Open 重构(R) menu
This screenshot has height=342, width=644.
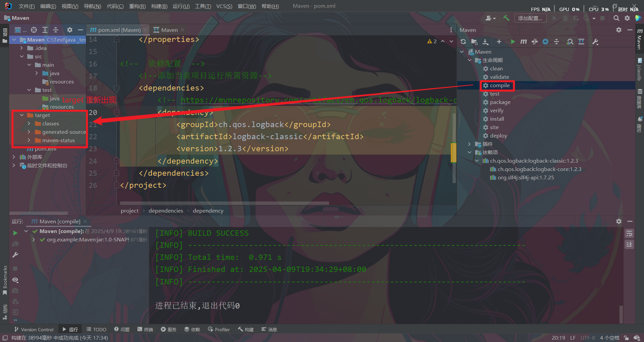(x=138, y=6)
